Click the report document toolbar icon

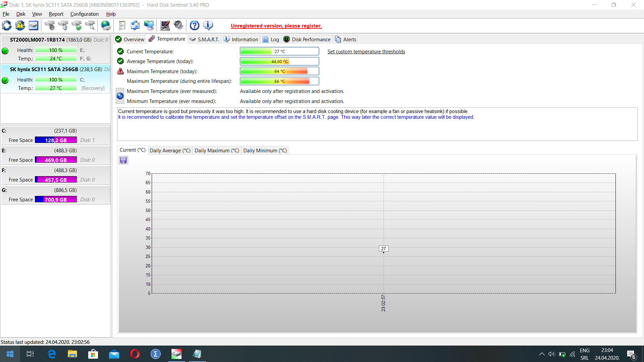(122, 25)
